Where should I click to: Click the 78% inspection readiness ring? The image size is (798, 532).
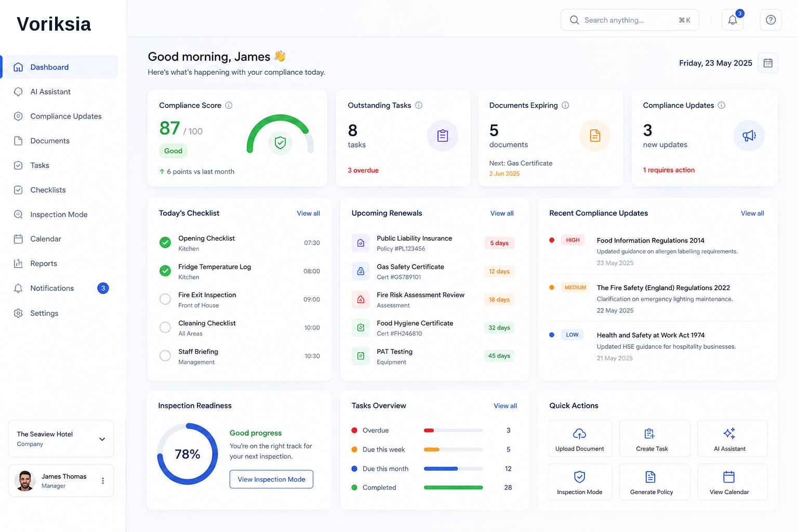pos(188,454)
